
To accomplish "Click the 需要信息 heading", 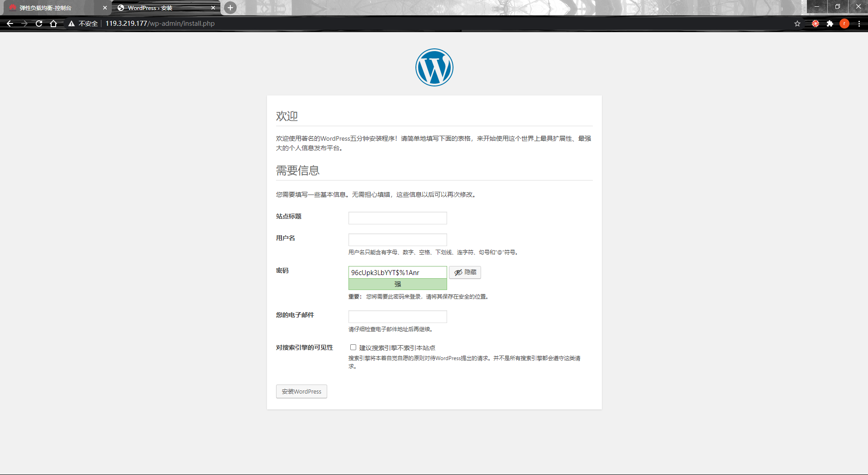I will 298,171.
